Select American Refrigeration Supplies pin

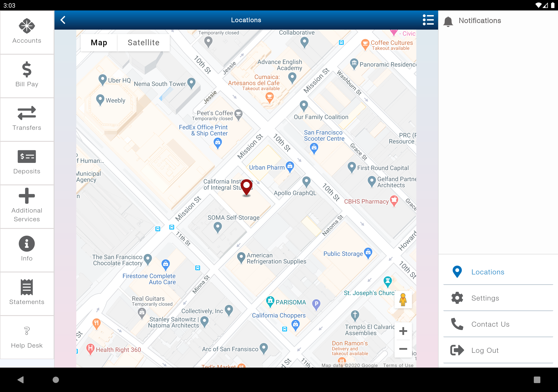click(241, 258)
